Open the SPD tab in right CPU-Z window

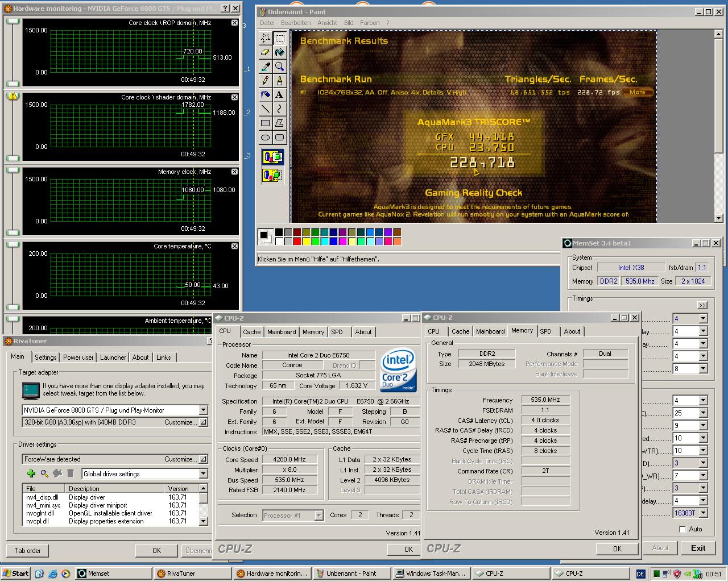(546, 331)
